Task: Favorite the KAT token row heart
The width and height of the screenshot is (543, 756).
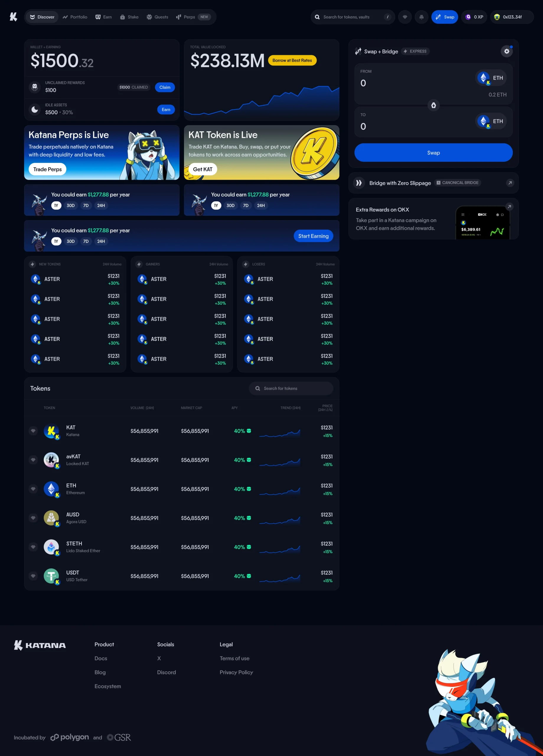Action: [x=33, y=431]
